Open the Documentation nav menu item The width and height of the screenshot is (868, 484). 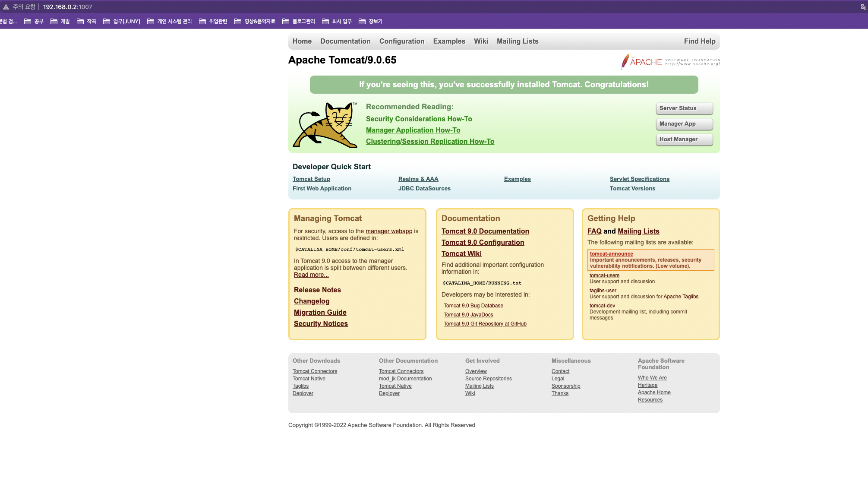point(345,41)
